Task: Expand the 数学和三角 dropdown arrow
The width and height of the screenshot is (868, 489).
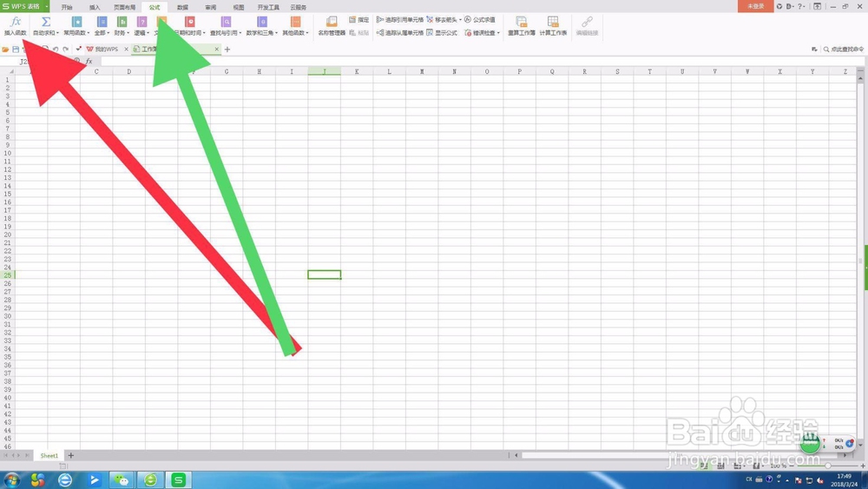Action: coord(276,33)
